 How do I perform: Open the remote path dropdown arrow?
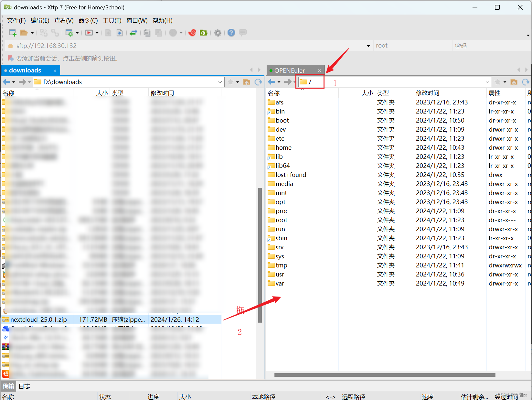pyautogui.click(x=487, y=82)
